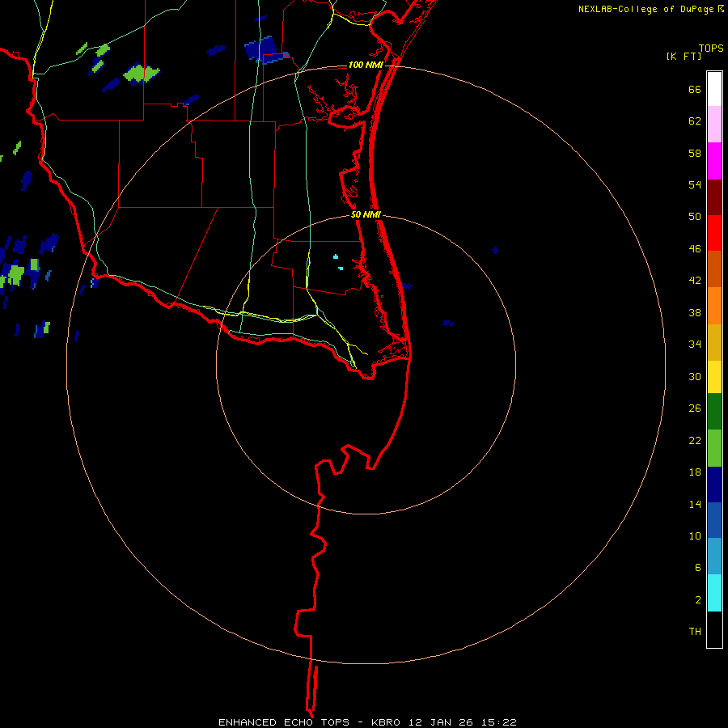Click the 50 NMI range ring label
The width and height of the screenshot is (728, 728).
pyautogui.click(x=366, y=214)
